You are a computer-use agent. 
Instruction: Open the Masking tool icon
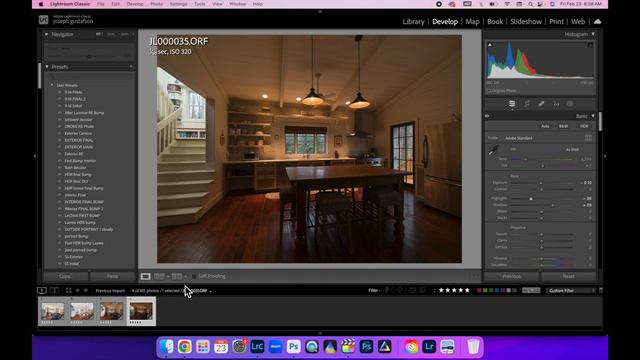pyautogui.click(x=570, y=104)
